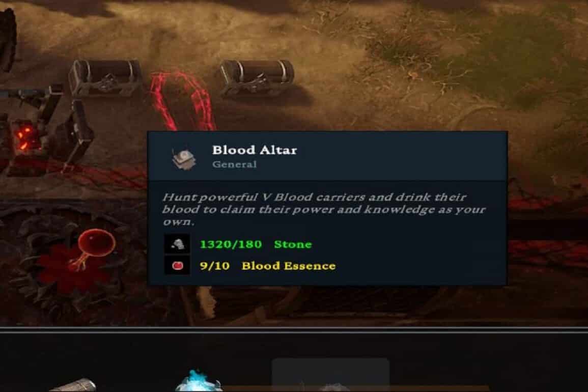Image resolution: width=588 pixels, height=392 pixels.
Task: Click the Blood Altar title text
Action: click(x=255, y=150)
